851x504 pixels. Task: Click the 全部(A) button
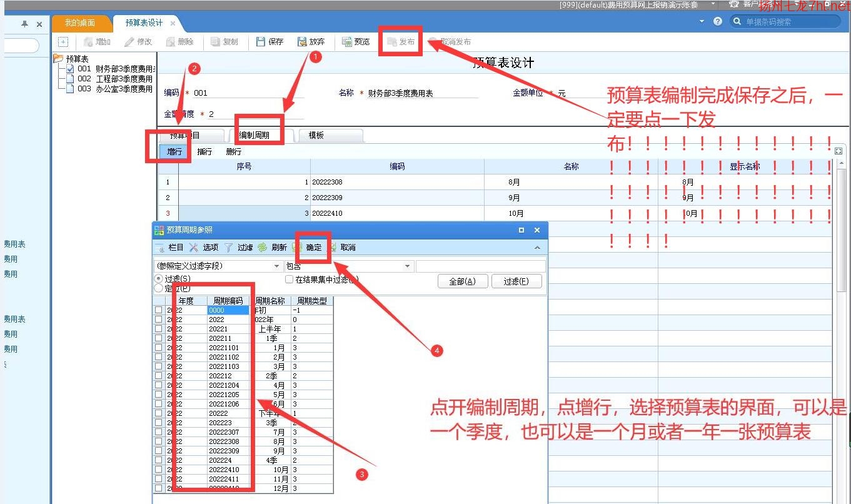pos(463,281)
